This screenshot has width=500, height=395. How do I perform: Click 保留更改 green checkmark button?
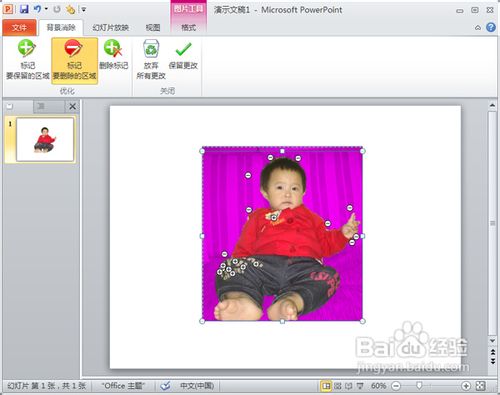click(183, 55)
